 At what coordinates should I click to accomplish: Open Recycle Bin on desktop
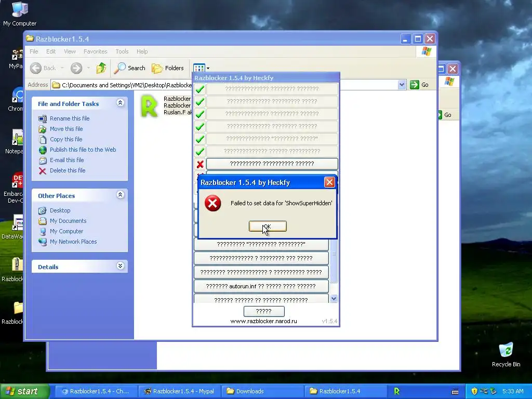506,355
